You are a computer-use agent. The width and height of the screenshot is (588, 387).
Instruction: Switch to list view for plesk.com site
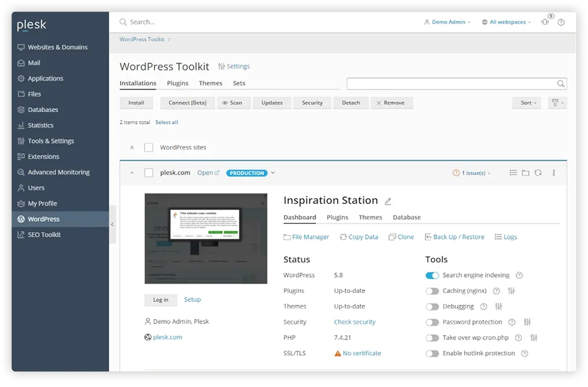pos(513,172)
